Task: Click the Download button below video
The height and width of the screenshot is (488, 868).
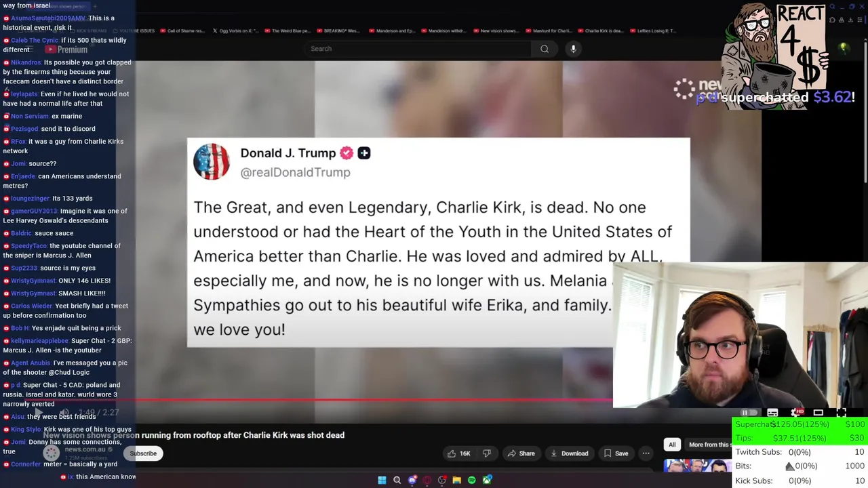Action: [569, 453]
